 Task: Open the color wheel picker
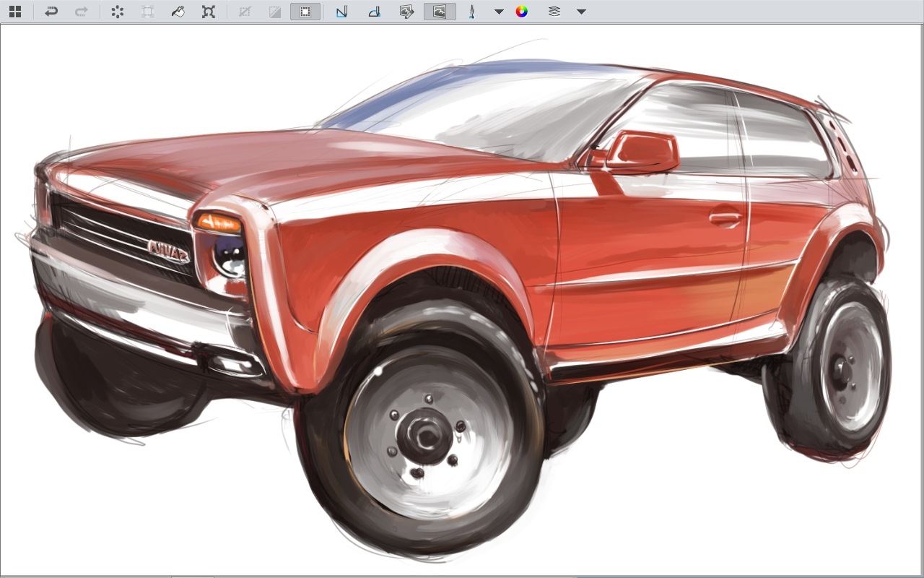point(522,12)
